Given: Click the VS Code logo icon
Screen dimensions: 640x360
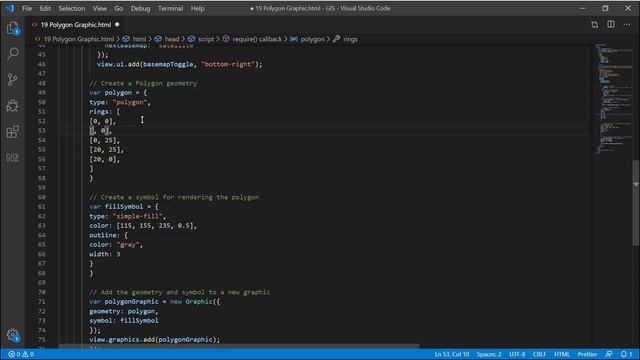Looking at the screenshot, I should pyautogui.click(x=10, y=8).
